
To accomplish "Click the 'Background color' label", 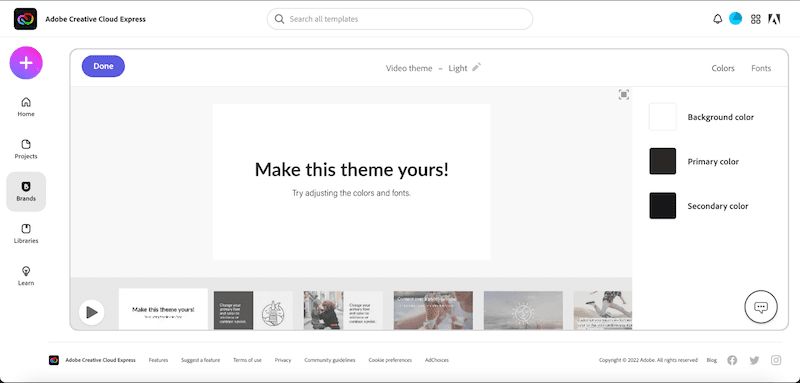I will click(720, 117).
